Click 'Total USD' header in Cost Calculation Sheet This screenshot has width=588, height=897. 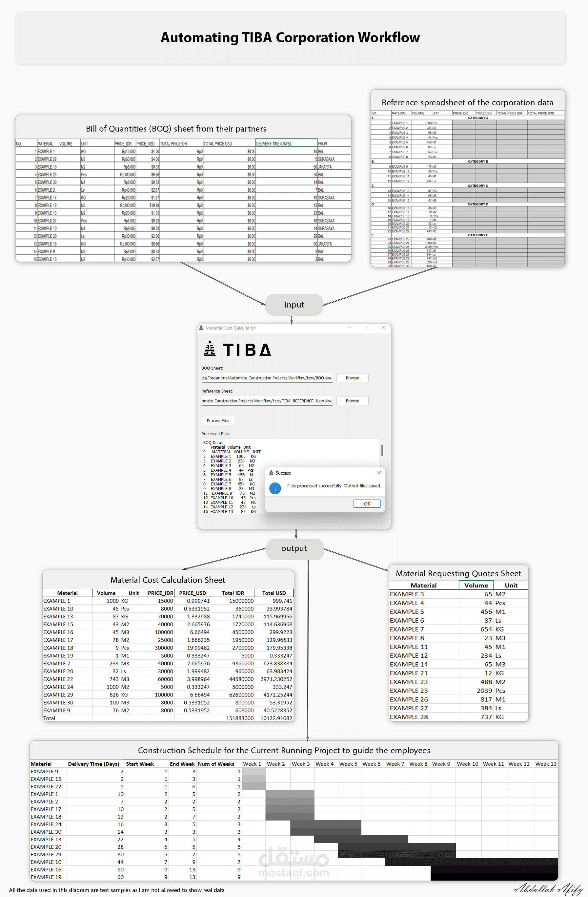pos(274,593)
